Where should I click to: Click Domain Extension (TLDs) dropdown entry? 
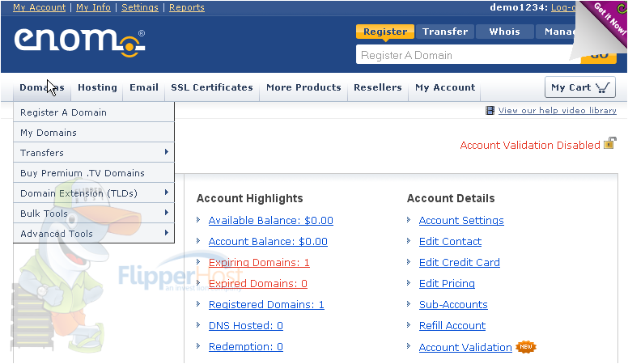[94, 193]
